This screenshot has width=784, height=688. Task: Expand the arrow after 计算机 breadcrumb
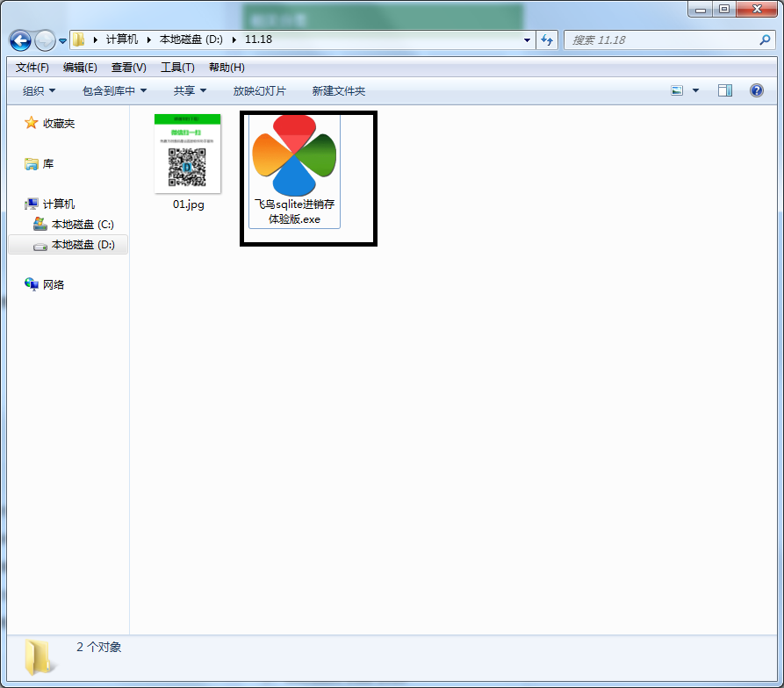149,39
